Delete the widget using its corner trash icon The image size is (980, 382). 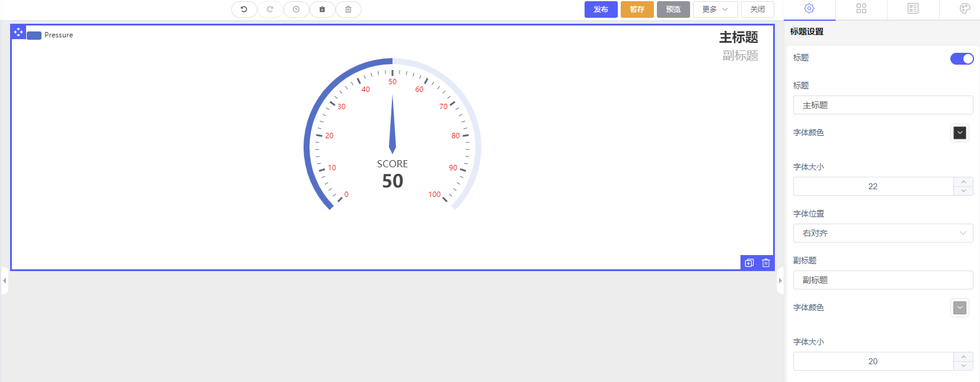766,263
